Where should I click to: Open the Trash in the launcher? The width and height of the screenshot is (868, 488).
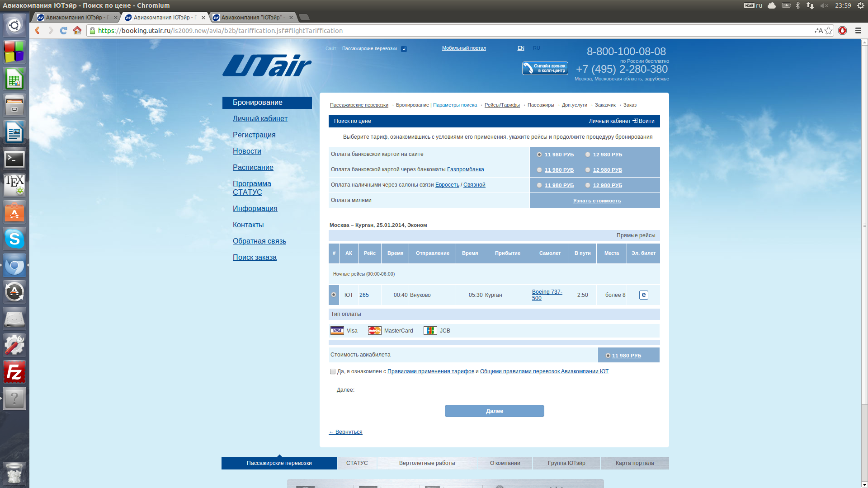point(14,473)
